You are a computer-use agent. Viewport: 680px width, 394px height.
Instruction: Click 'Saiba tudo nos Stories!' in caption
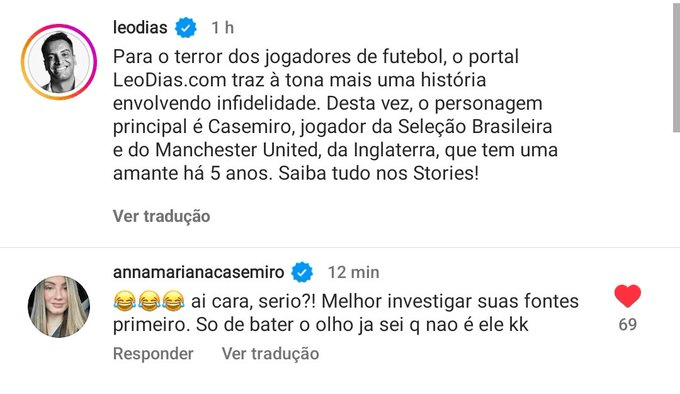tap(379, 173)
